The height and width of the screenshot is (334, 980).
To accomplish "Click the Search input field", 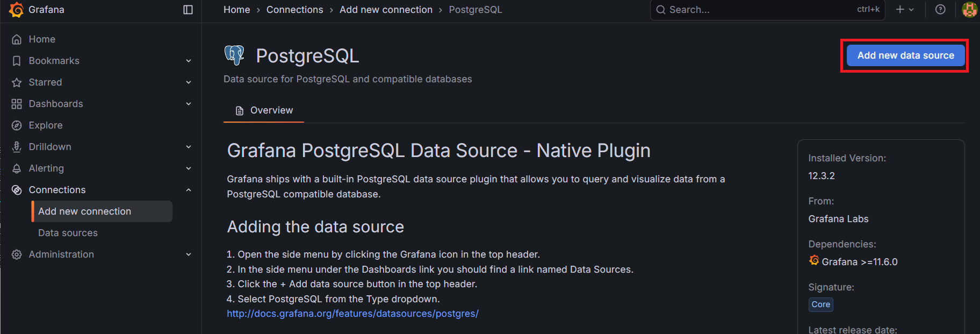I will click(x=758, y=10).
